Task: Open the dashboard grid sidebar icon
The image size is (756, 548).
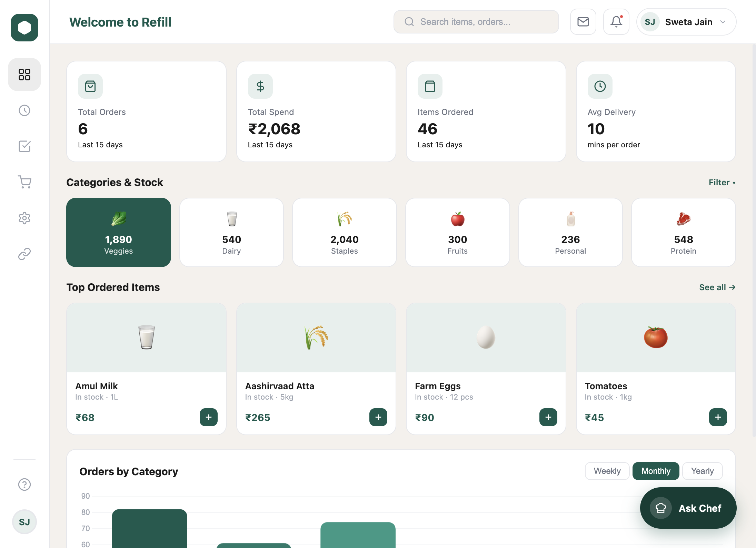Action: point(24,75)
